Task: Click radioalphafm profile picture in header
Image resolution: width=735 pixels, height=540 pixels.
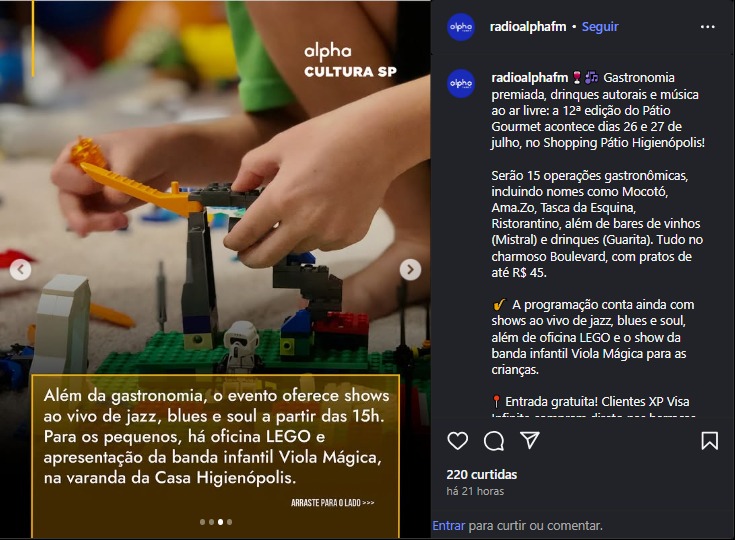Action: coord(461,27)
